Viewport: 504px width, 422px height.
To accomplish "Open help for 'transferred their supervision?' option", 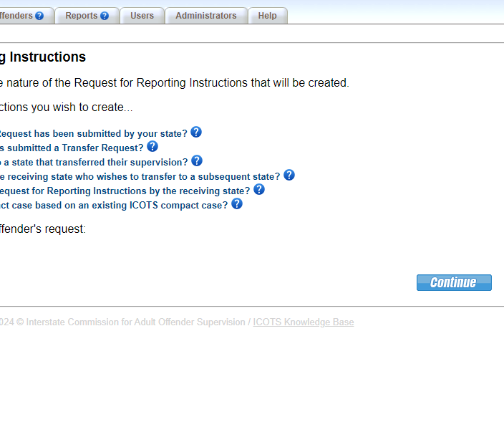I will pos(197,160).
